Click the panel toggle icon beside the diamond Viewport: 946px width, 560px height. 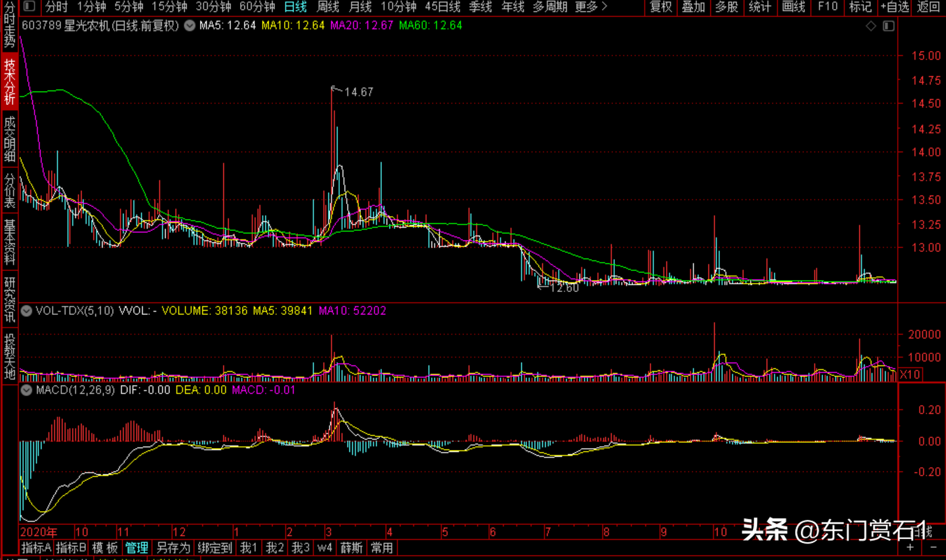pyautogui.click(x=889, y=26)
